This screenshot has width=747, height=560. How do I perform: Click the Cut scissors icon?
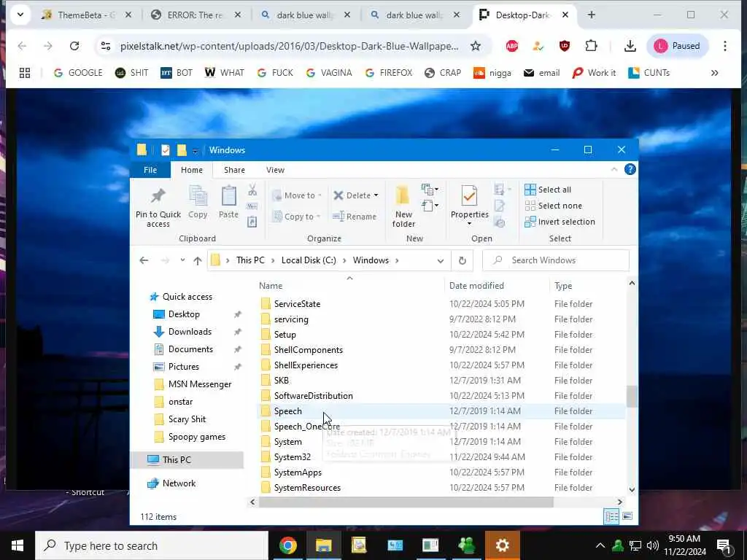[252, 190]
